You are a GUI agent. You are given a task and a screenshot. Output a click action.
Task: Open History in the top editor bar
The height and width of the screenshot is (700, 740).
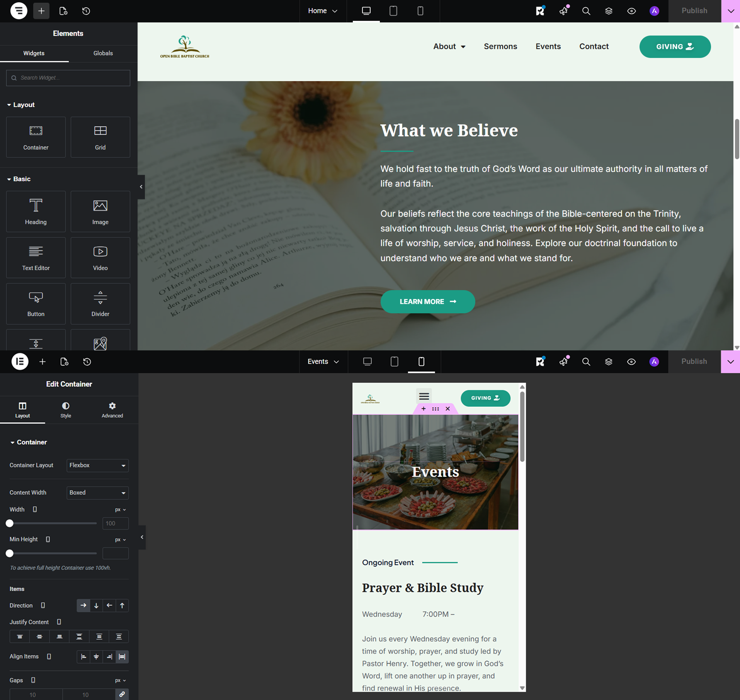pyautogui.click(x=86, y=11)
